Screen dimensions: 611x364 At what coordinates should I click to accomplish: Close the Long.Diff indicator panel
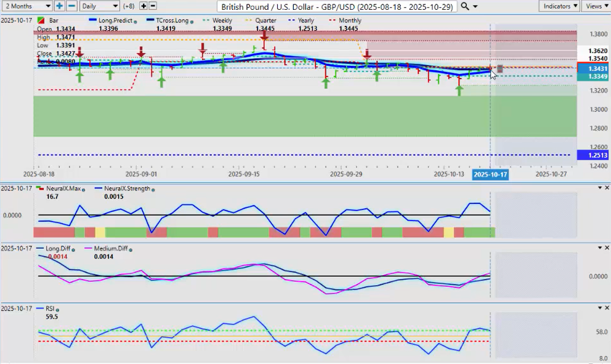pos(607,248)
